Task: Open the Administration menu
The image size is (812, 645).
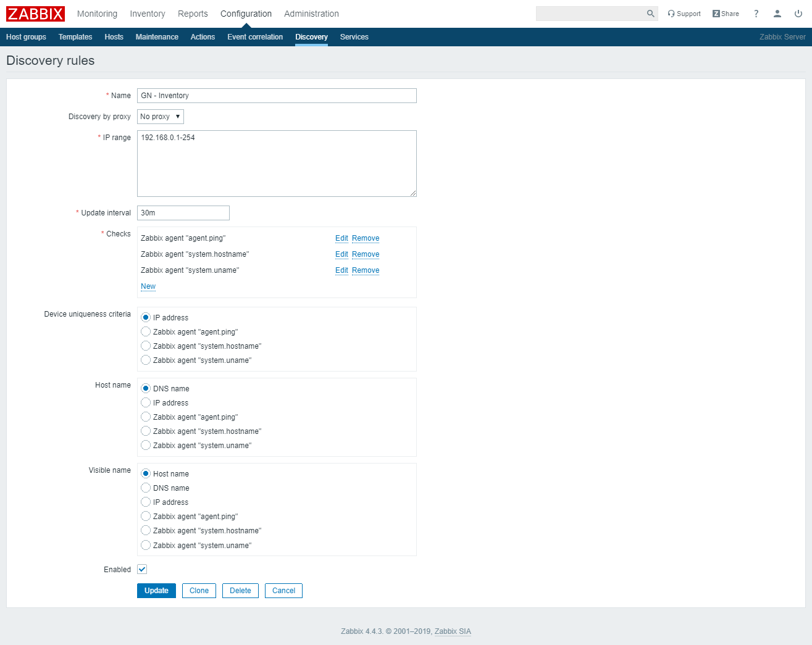Action: 311,14
